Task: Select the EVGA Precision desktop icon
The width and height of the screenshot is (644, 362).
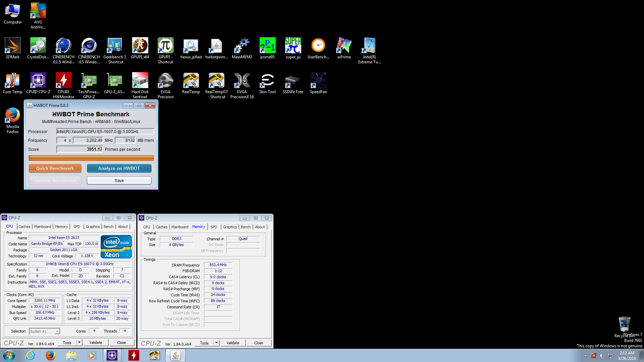Action: [x=165, y=86]
